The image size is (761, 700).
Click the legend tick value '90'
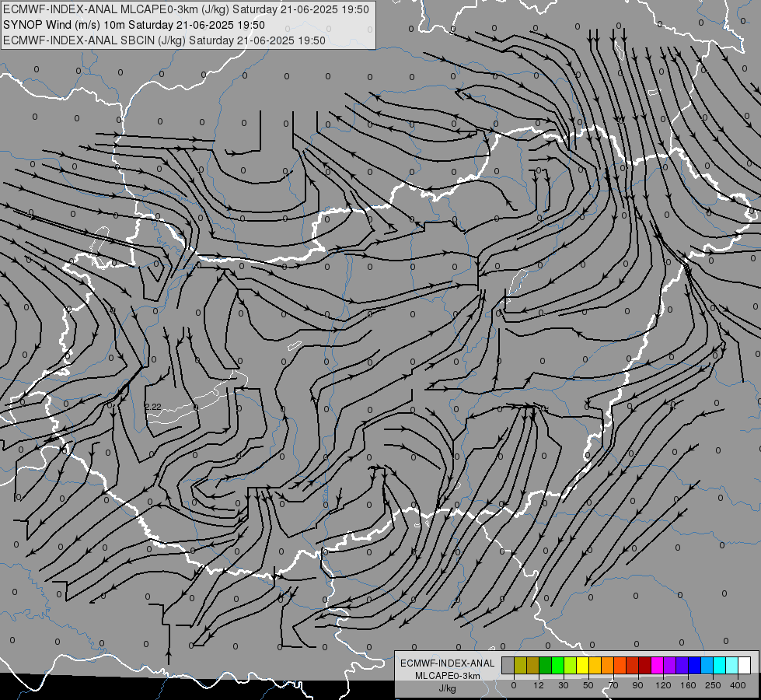point(637,685)
